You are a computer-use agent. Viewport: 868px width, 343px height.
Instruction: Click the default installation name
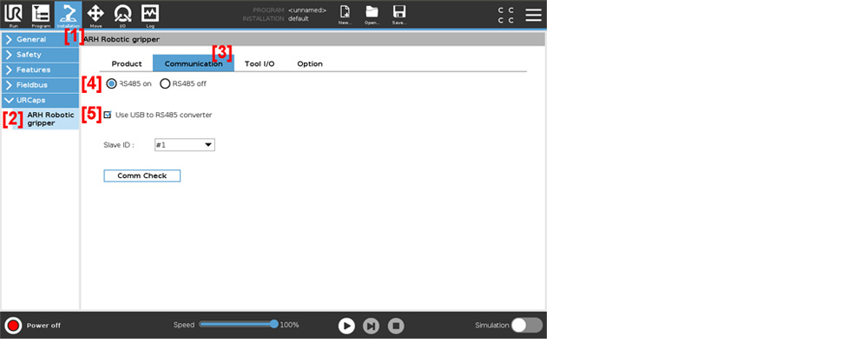point(299,19)
